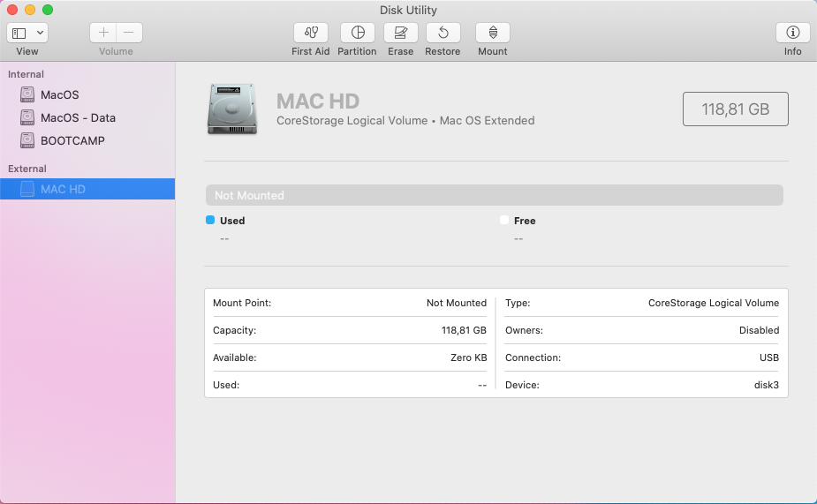Click the Internal section header
Viewport: 817px width, 504px height.
[x=26, y=74]
